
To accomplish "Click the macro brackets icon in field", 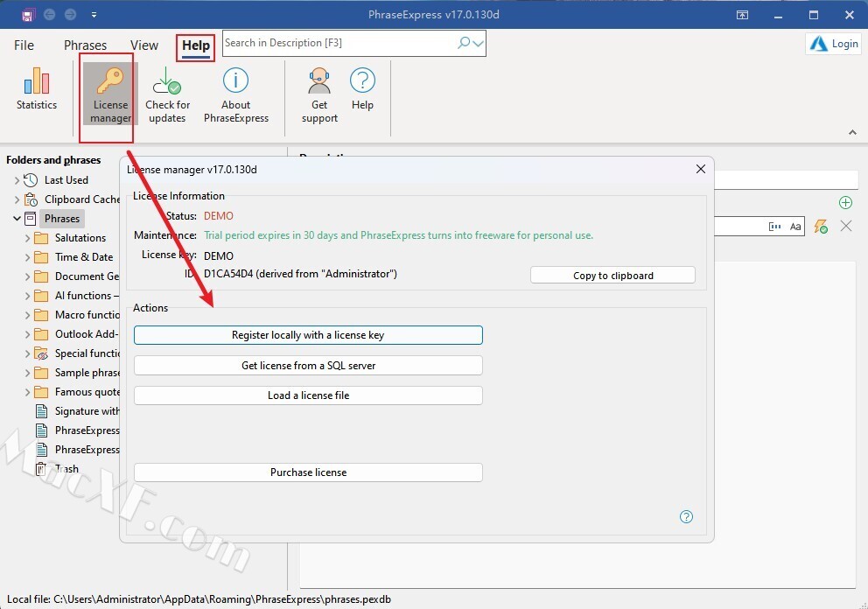I will [x=775, y=227].
